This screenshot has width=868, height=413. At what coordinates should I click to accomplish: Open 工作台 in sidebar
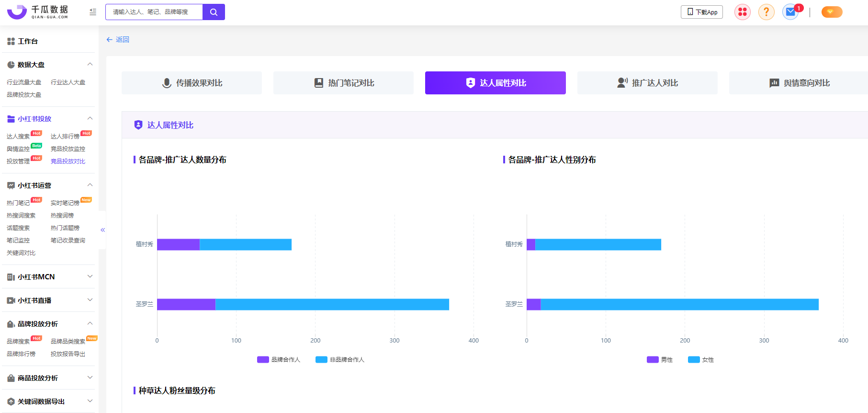28,41
